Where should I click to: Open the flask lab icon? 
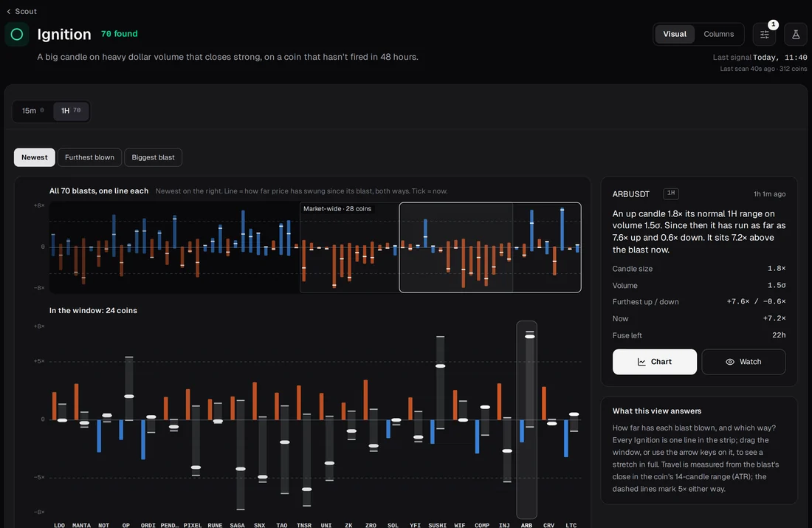pos(796,34)
